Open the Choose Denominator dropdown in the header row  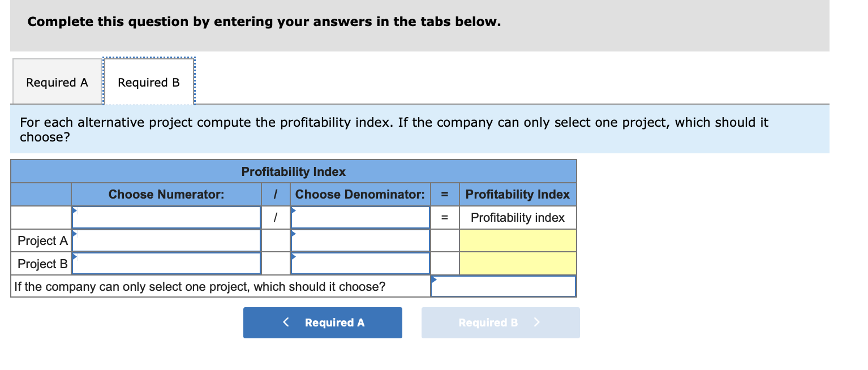360,217
